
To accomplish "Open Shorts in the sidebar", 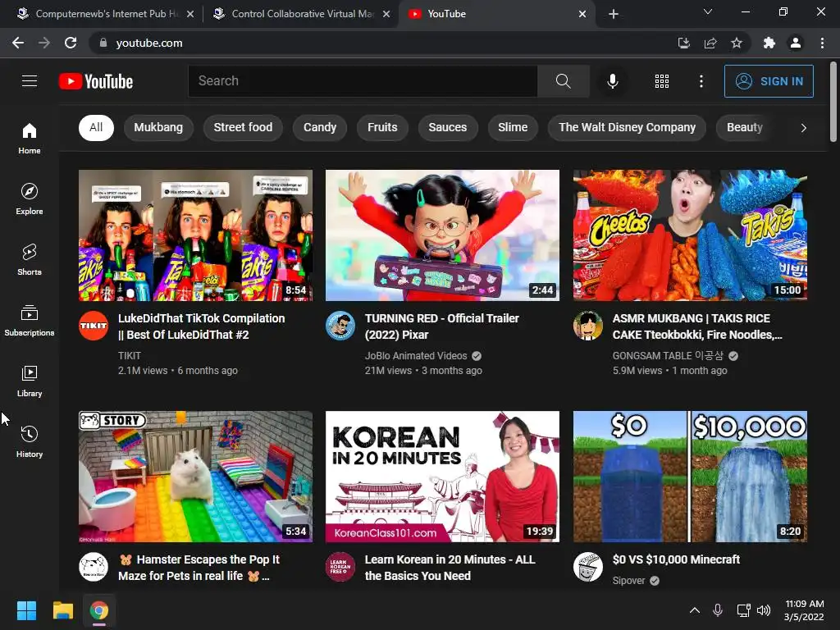I will coord(30,259).
